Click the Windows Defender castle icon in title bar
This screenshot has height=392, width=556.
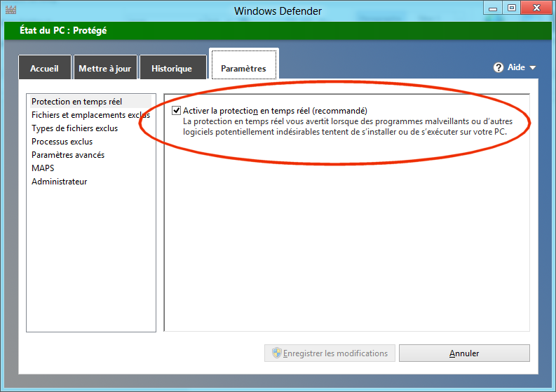click(x=11, y=10)
